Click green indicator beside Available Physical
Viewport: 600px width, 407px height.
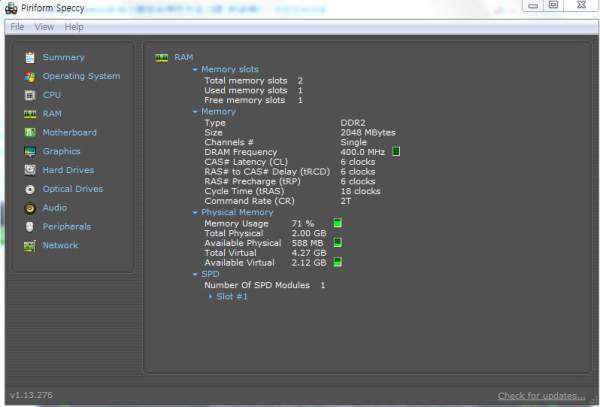point(338,243)
